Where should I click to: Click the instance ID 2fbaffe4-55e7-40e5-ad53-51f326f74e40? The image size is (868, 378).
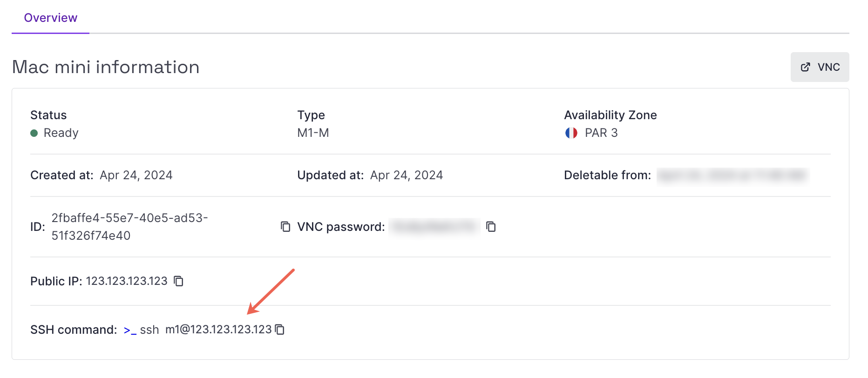[129, 226]
